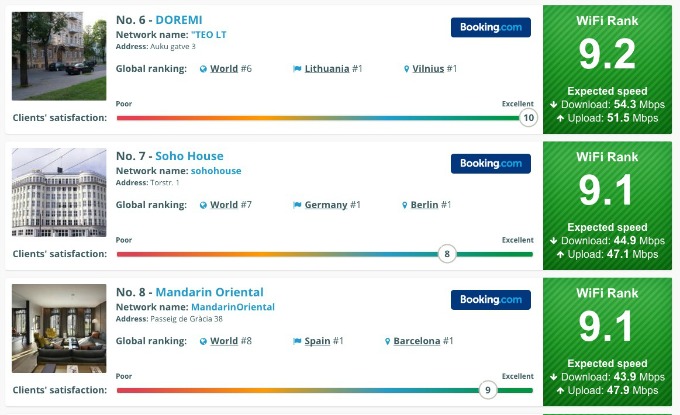This screenshot has width=680, height=415.
Task: Click map pin icon next to Berlin
Action: [x=405, y=205]
